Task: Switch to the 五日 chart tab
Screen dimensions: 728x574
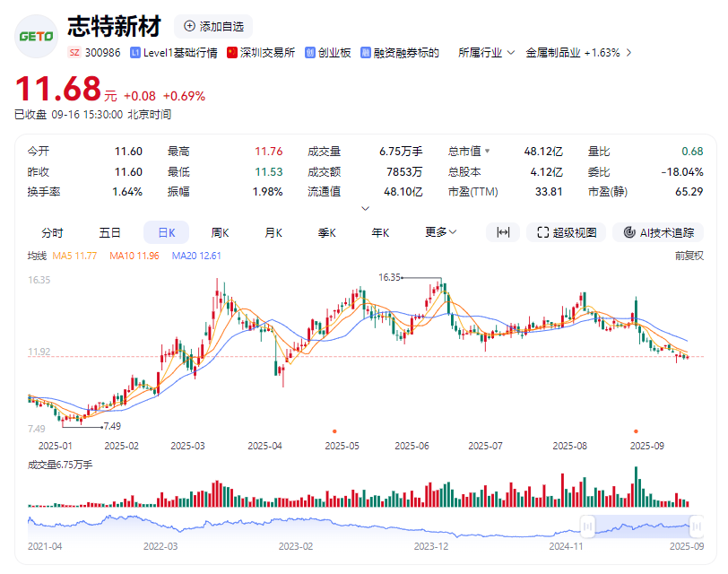Action: coord(109,232)
